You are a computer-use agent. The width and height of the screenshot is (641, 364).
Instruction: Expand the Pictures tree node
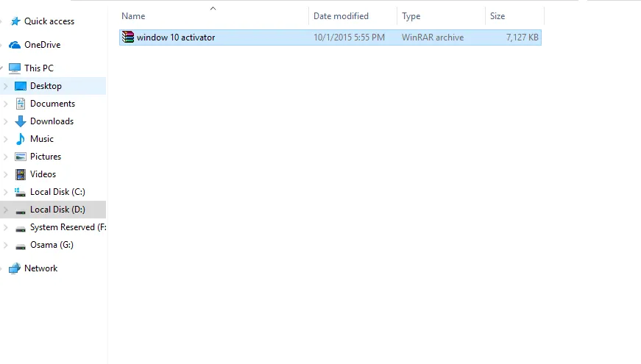(6, 157)
